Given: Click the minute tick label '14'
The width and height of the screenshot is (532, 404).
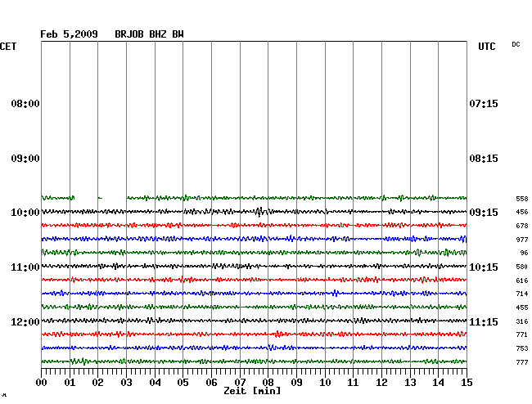Looking at the screenshot, I should click(x=438, y=383).
